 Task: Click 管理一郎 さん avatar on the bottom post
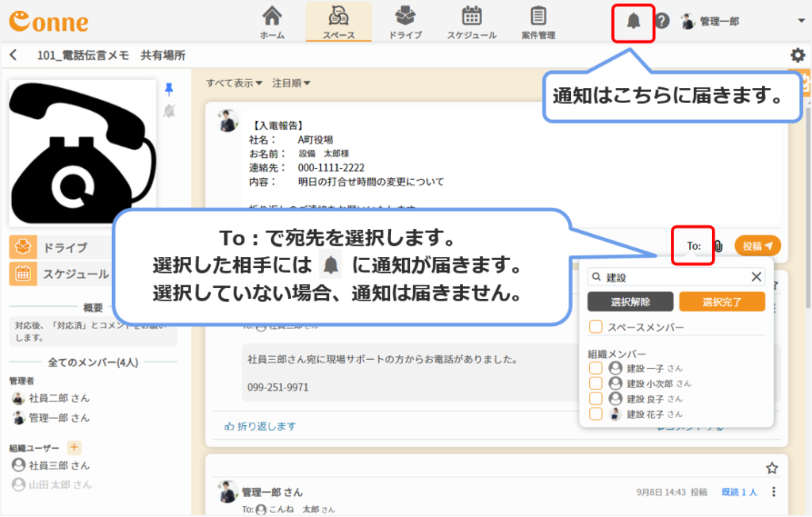(228, 491)
